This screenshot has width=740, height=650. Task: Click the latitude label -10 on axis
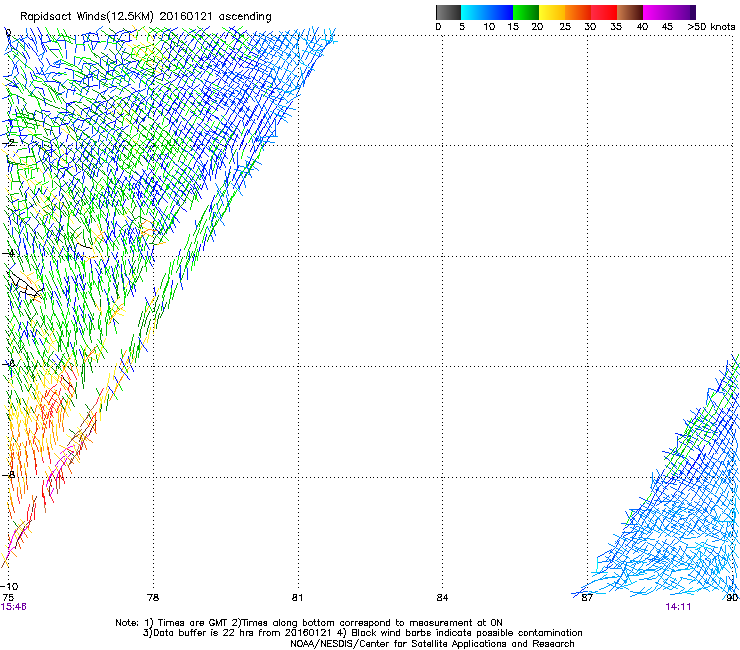[9, 586]
